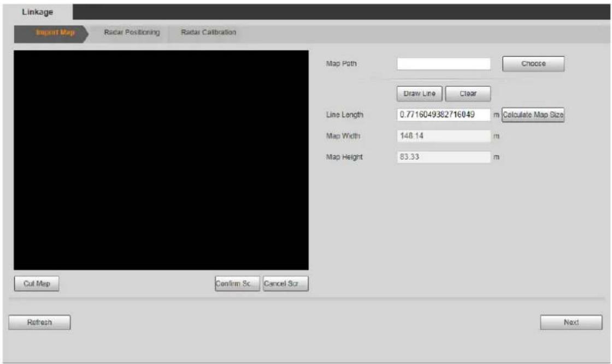Click the Map Width value field
Screen dimensions: 612x364
point(443,136)
